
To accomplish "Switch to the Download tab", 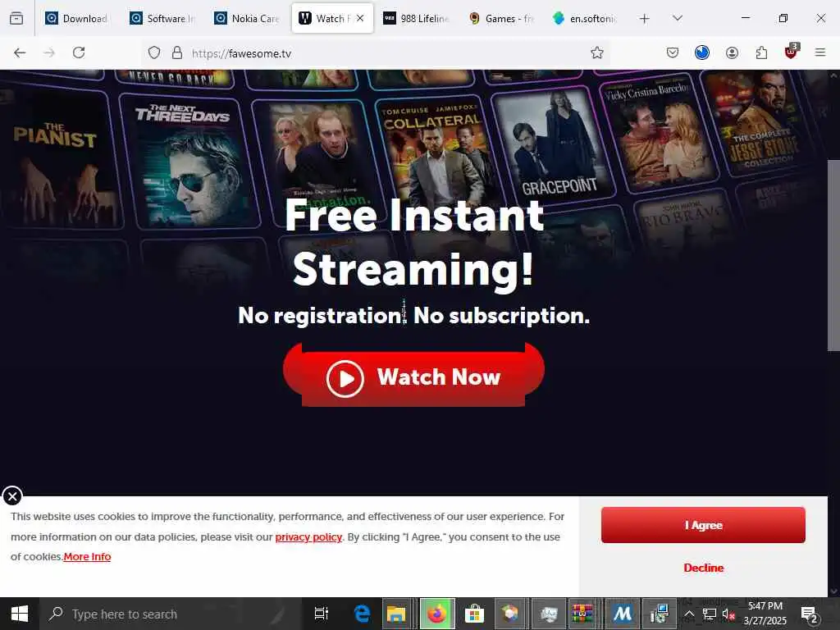I will [76, 18].
